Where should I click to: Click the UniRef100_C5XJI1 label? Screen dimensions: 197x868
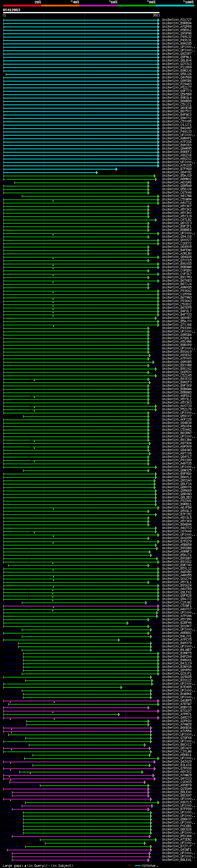pyautogui.click(x=177, y=104)
